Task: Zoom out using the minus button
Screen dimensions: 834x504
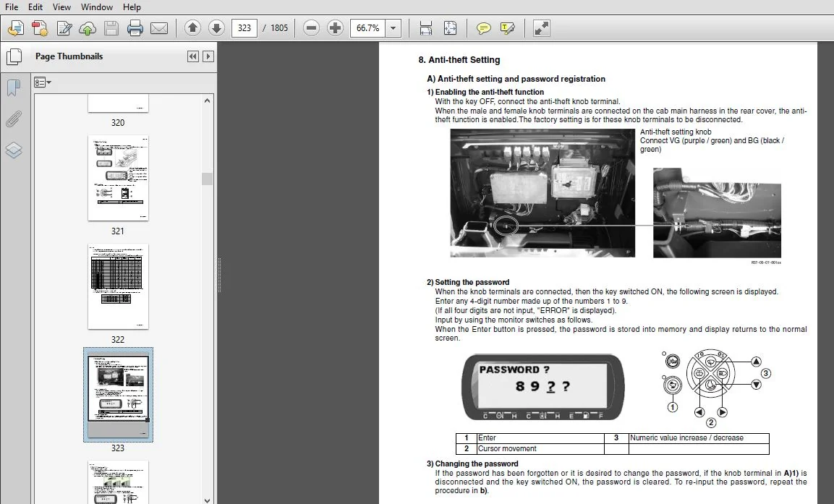Action: pyautogui.click(x=311, y=27)
